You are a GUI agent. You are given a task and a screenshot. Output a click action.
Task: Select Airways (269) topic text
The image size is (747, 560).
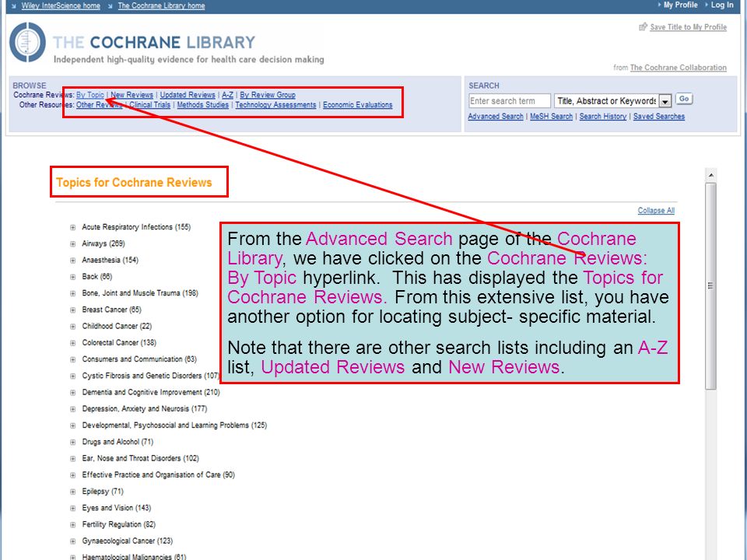click(x=103, y=243)
